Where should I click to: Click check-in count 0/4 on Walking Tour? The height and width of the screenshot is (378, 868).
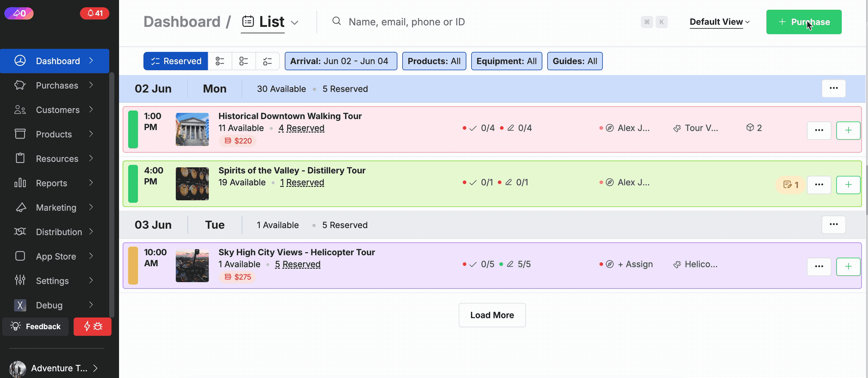[x=479, y=128]
